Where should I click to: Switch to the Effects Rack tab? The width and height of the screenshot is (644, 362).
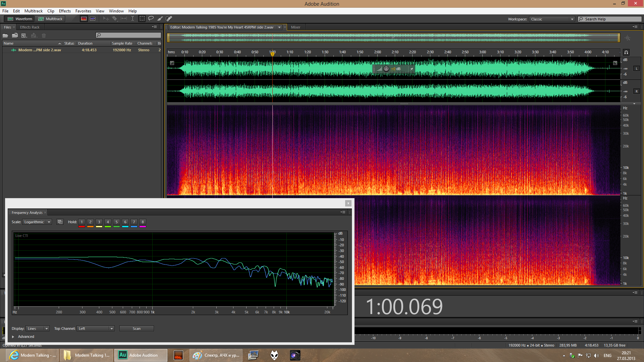pos(30,27)
